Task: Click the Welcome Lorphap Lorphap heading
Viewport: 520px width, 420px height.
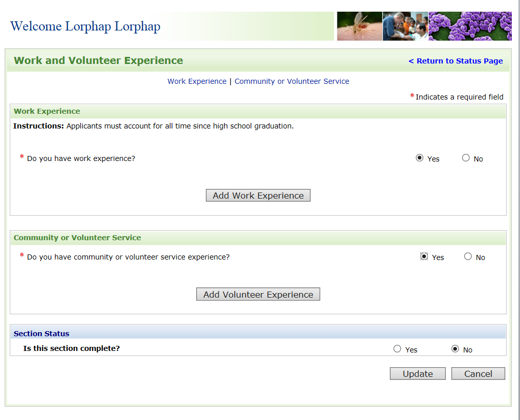Action: pyautogui.click(x=85, y=26)
